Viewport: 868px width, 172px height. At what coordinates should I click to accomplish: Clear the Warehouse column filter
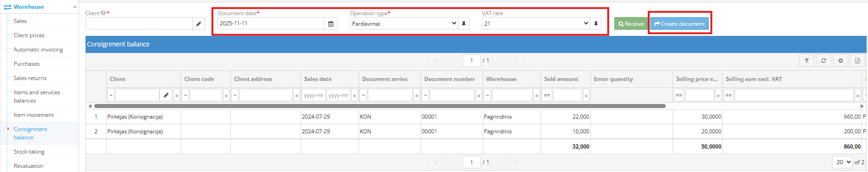click(x=537, y=96)
